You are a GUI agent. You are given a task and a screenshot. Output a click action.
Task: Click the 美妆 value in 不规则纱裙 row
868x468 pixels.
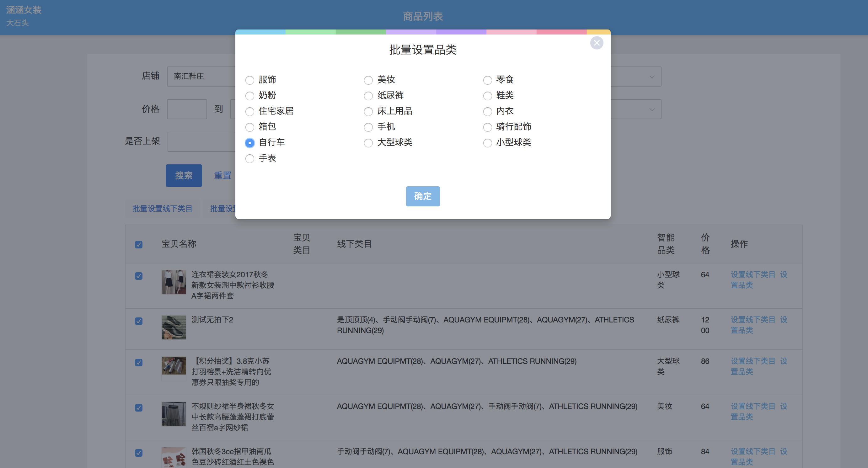(664, 406)
